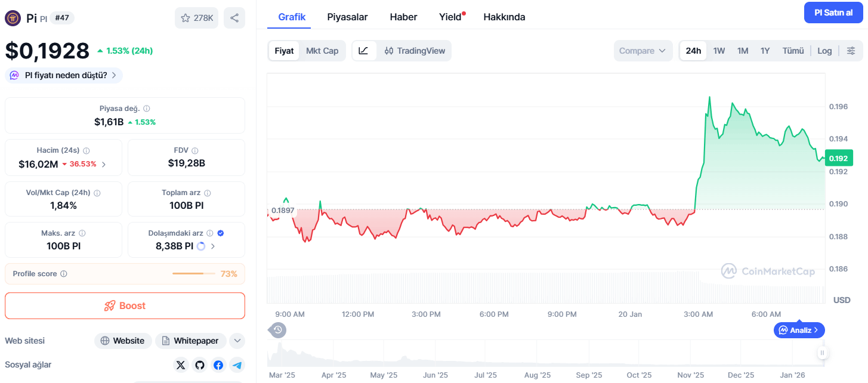
Task: Click the Profile score progress bar
Action: (194, 274)
